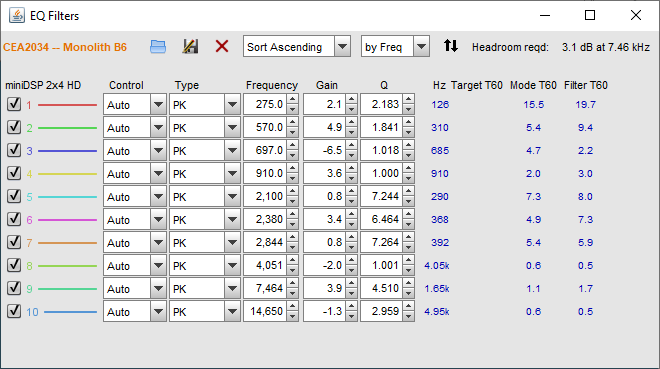The height and width of the screenshot is (369, 660).
Task: Open Type PK dropdown for filter 4
Action: point(205,173)
